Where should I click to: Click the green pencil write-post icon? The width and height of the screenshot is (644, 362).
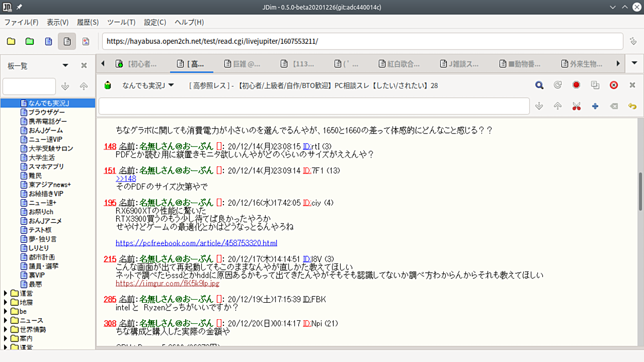pyautogui.click(x=108, y=85)
